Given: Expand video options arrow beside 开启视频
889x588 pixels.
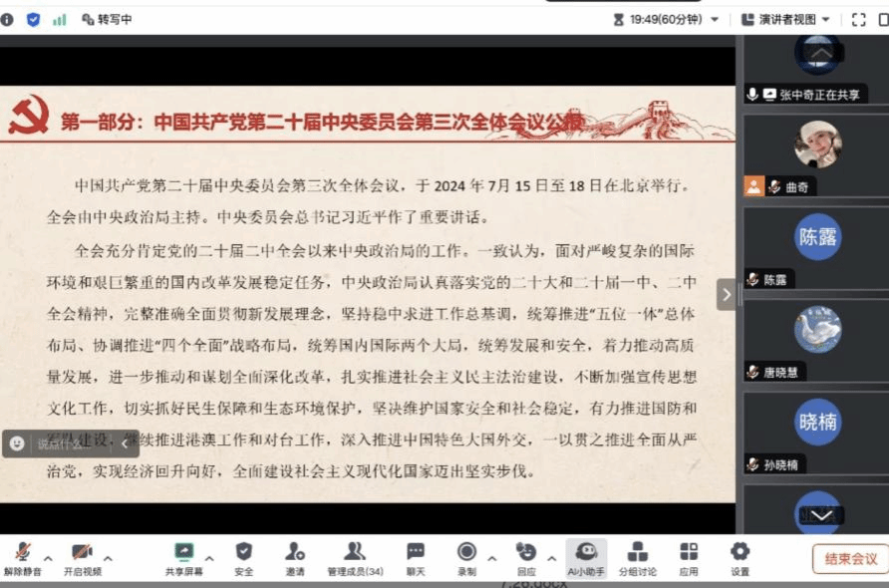Looking at the screenshot, I should coord(108,557).
